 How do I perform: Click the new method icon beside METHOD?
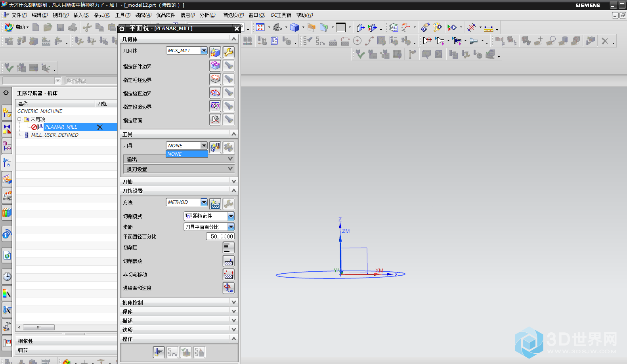point(215,204)
